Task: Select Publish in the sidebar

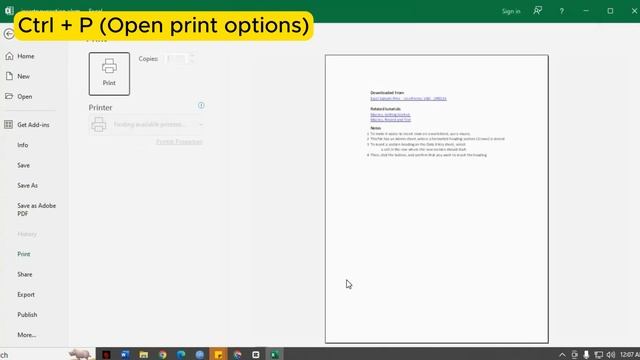Action: (27, 315)
